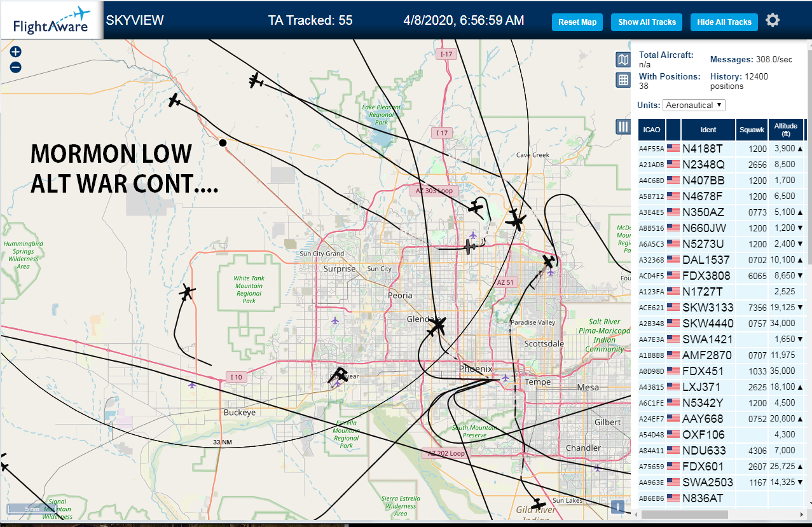812x527 pixels.
Task: Zoom in on the map
Action: point(16,52)
